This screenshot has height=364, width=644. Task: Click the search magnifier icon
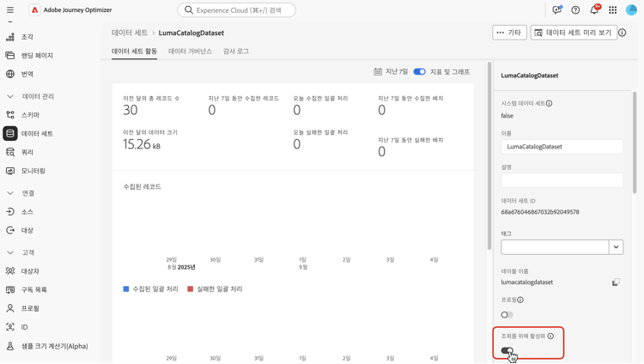[189, 9]
